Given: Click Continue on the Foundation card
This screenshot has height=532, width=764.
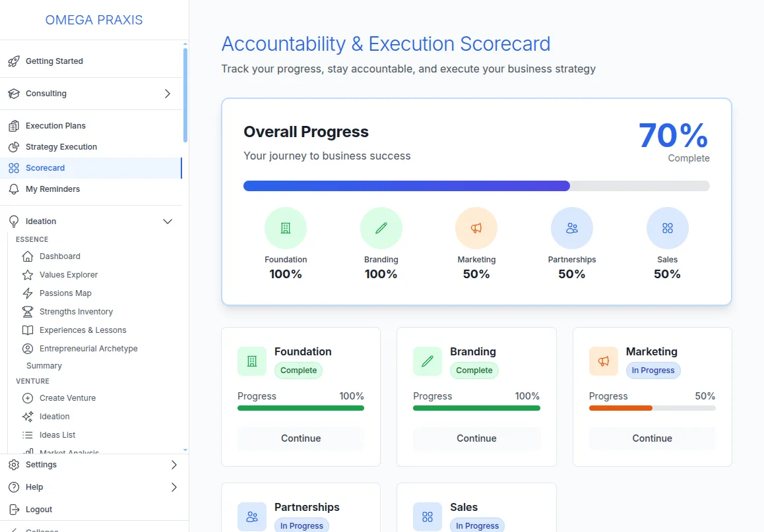Looking at the screenshot, I should tap(301, 438).
